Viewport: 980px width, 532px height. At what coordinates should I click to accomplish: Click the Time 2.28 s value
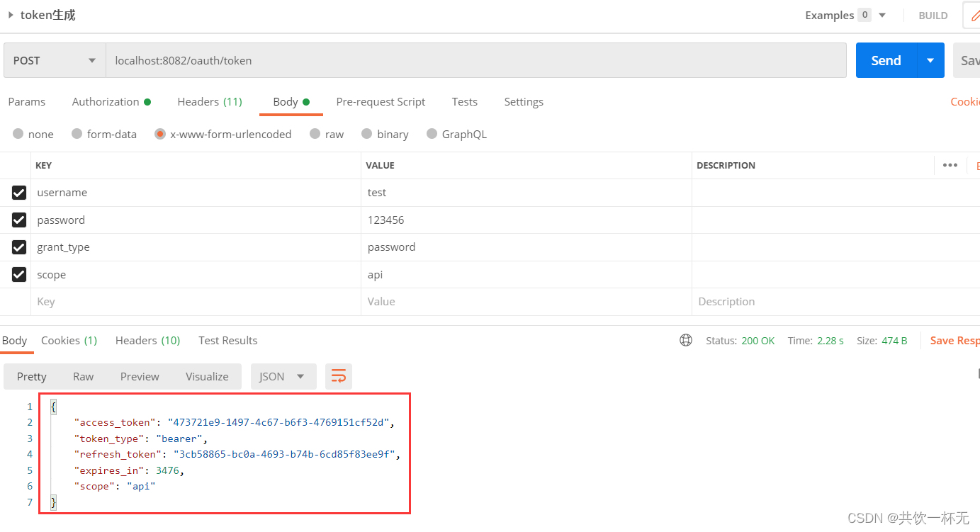pyautogui.click(x=830, y=341)
